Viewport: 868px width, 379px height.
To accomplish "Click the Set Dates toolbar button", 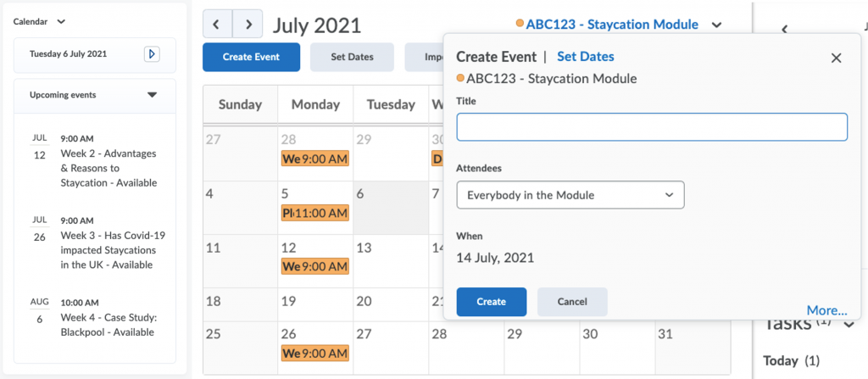I will coord(352,57).
